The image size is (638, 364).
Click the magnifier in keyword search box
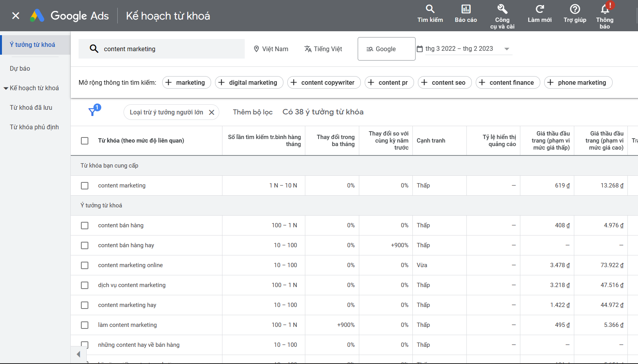click(94, 49)
